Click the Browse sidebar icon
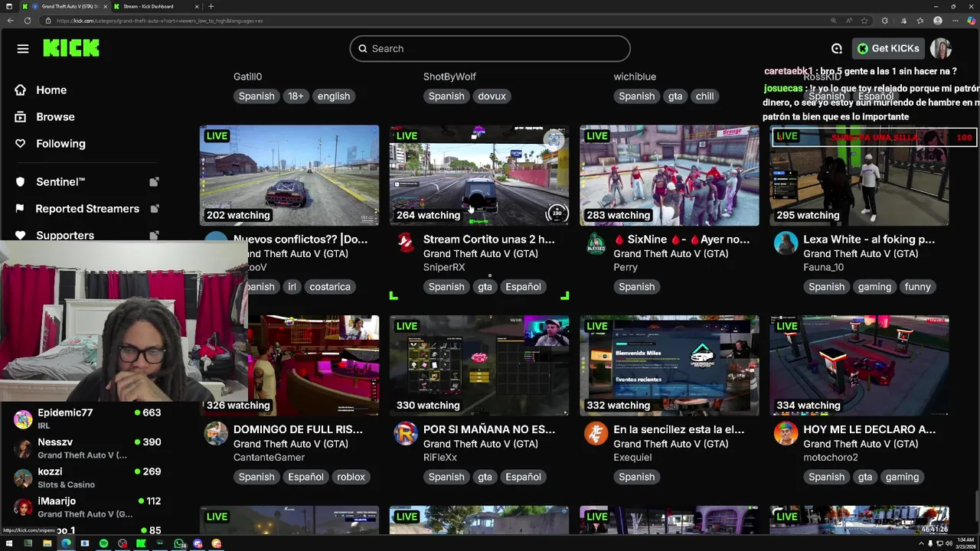 point(21,117)
